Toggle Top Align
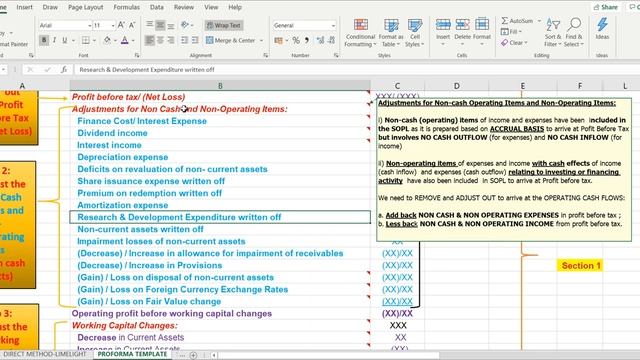640x360 pixels. [150, 25]
